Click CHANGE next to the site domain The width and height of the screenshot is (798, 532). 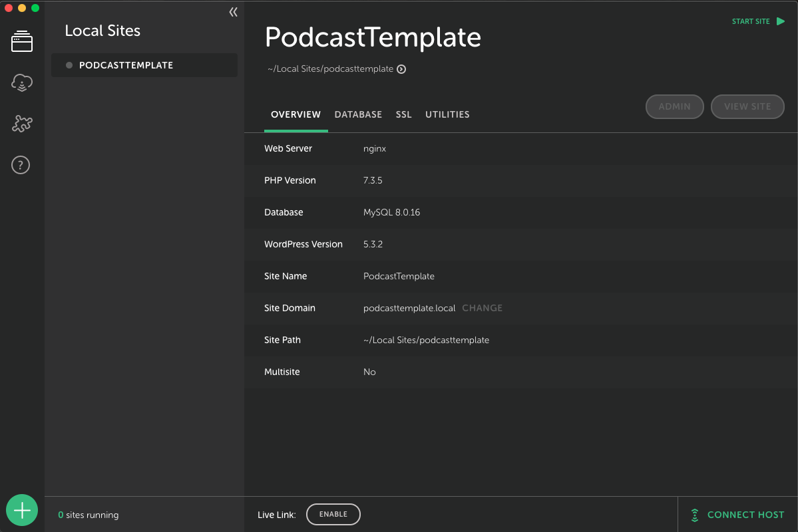[482, 308]
